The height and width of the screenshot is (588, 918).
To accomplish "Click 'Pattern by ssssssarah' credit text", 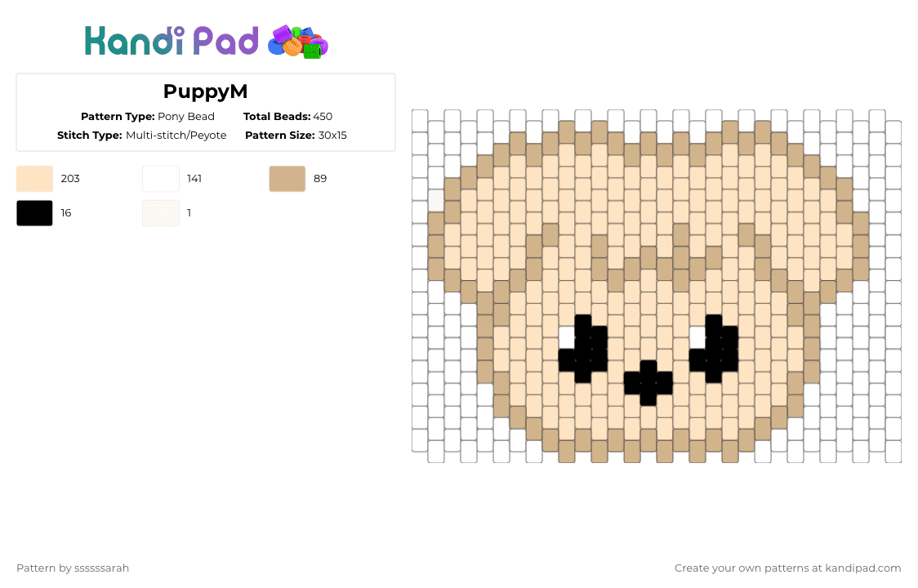I will (73, 568).
